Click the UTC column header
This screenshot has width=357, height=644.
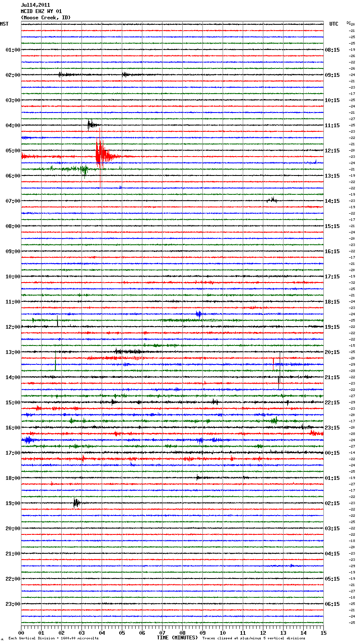coord(334,24)
